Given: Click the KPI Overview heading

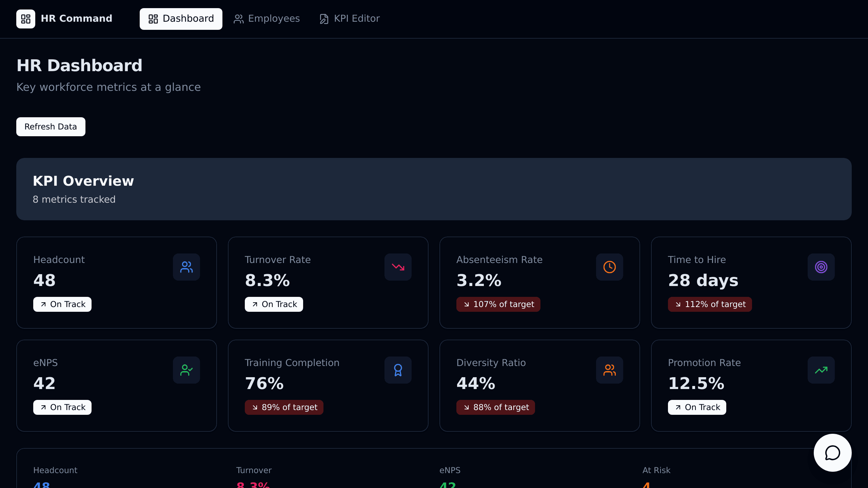Looking at the screenshot, I should [x=83, y=181].
